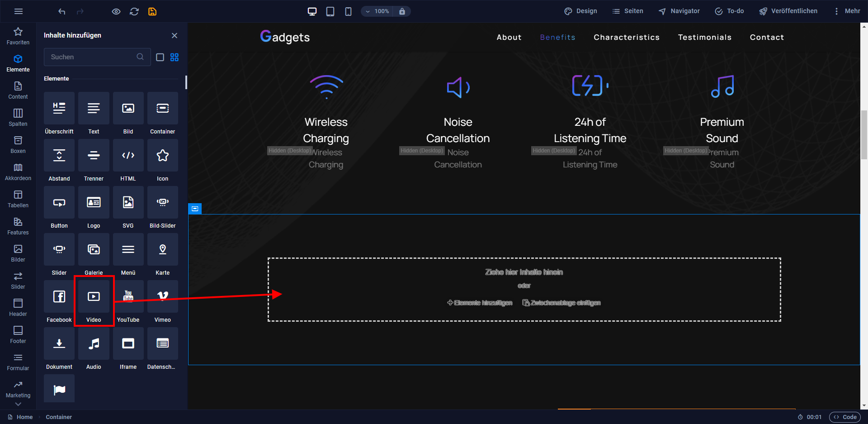Image resolution: width=868 pixels, height=424 pixels.
Task: Switch to list view layout
Action: pos(160,57)
